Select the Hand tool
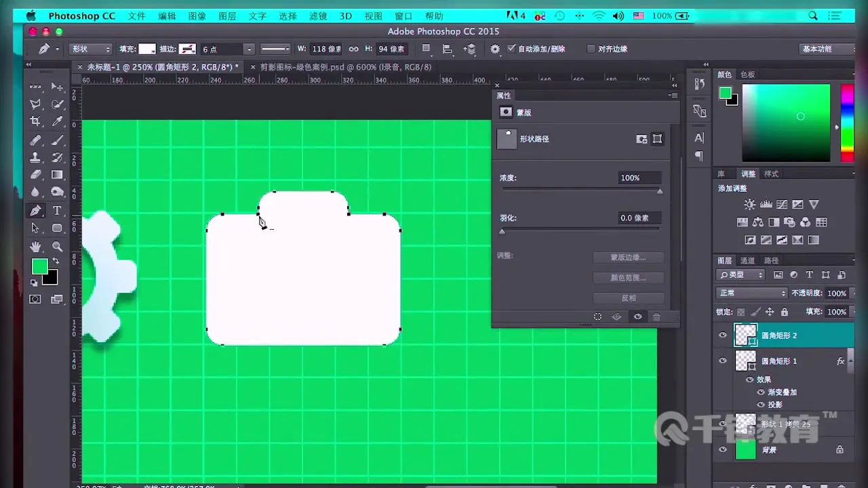Image resolution: width=868 pixels, height=488 pixels. 36,247
